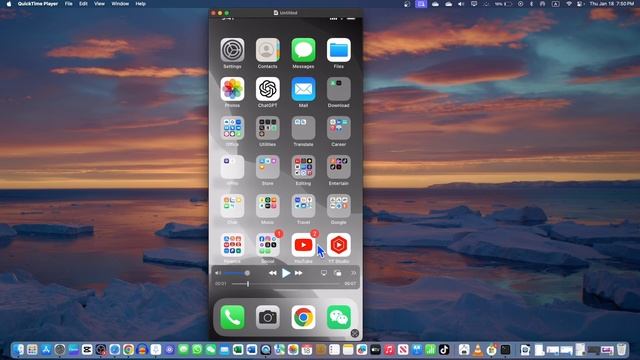Click the Entertain folder in recording
Viewport: 640px width, 360px height.
click(339, 167)
